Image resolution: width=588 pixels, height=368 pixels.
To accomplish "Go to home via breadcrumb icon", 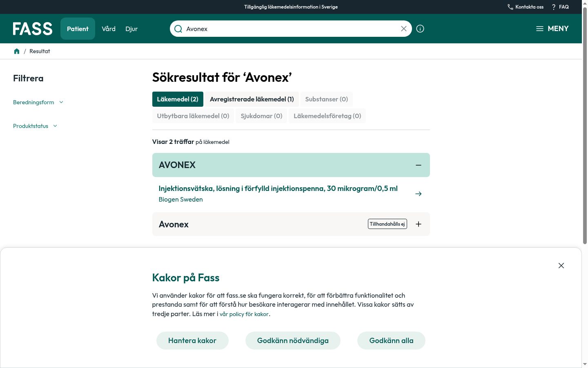I will click(17, 51).
